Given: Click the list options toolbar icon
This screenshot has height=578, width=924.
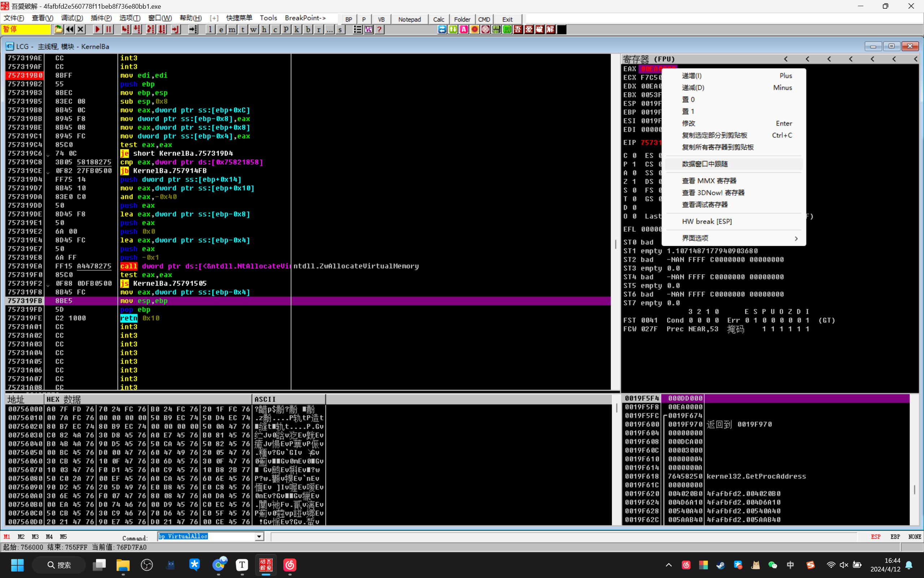Looking at the screenshot, I should [357, 29].
